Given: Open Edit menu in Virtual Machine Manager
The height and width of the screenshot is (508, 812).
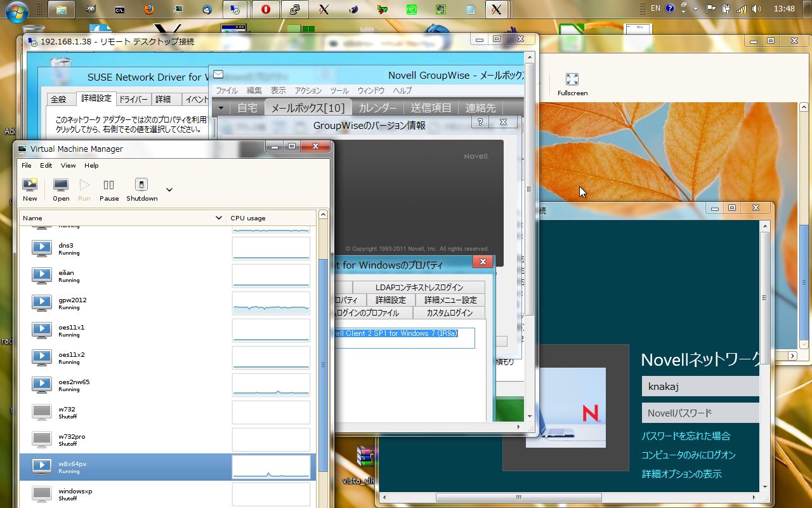Looking at the screenshot, I should point(46,165).
